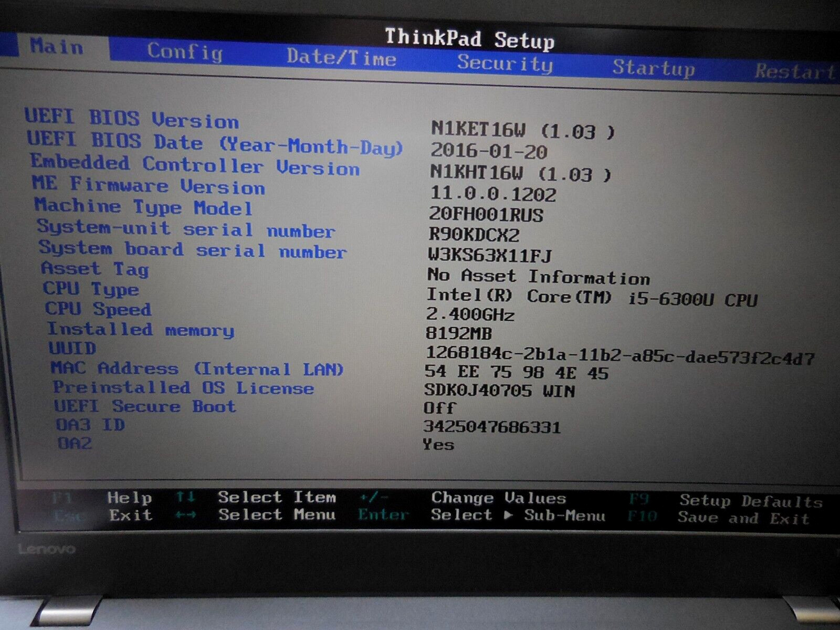Click the Select Item legend entry
Image resolution: width=840 pixels, height=630 pixels.
[277, 497]
